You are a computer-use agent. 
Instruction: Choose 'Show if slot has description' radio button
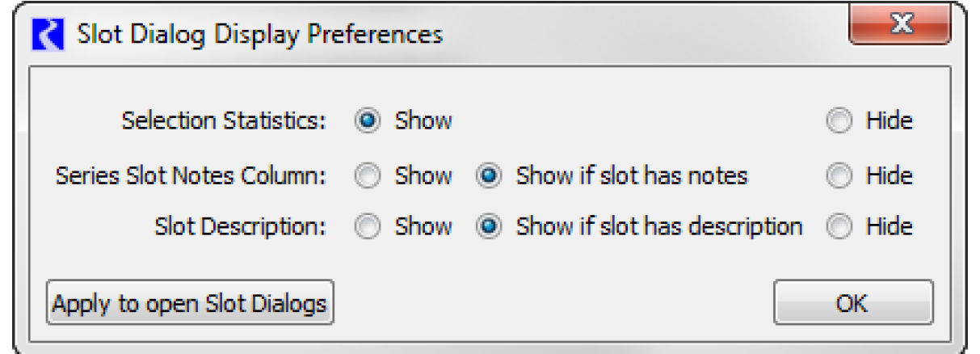[x=488, y=227]
